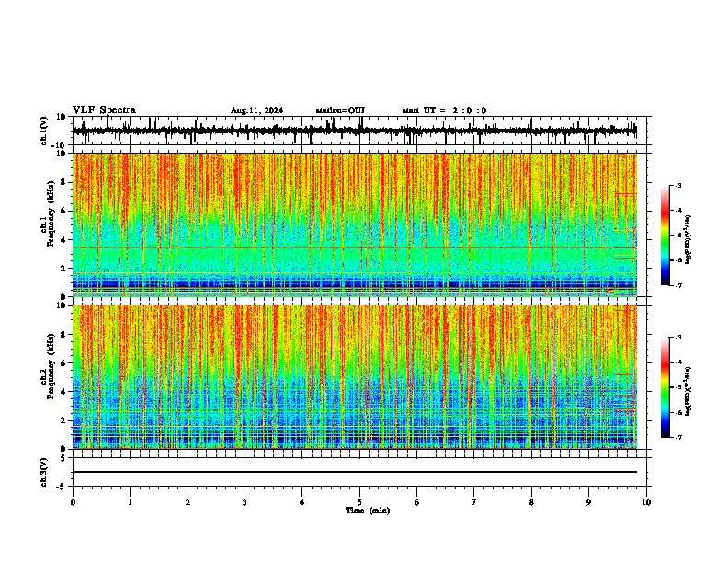Select the date label 'Aug.11, 2024'
Image resolution: width=728 pixels, height=563 pixels.
[x=256, y=110]
